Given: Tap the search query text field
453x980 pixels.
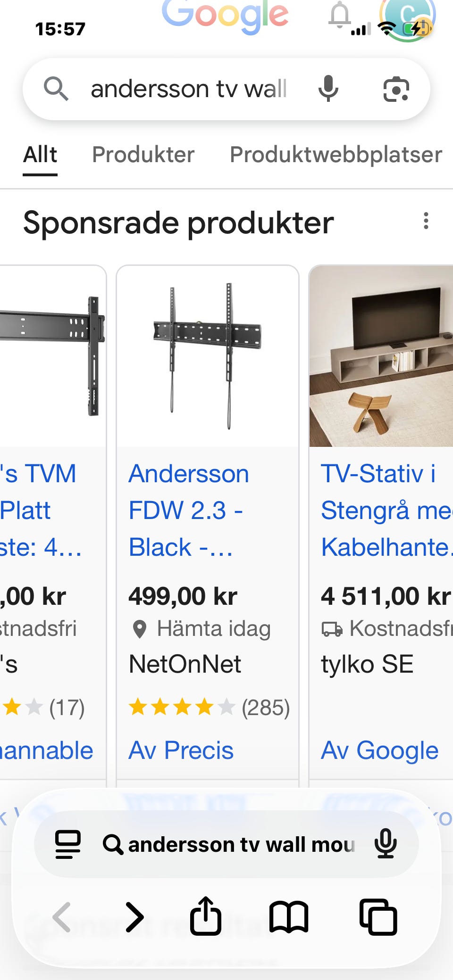Looking at the screenshot, I should (189, 88).
